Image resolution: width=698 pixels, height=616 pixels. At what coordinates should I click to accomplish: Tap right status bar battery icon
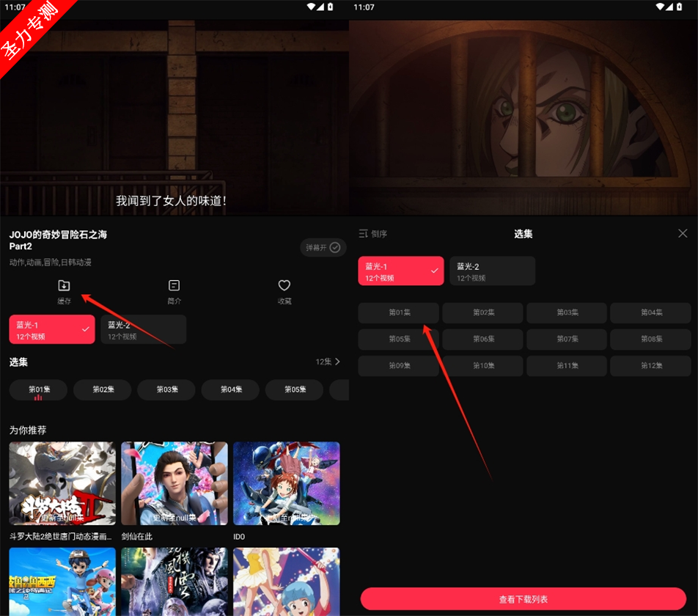pos(679,7)
